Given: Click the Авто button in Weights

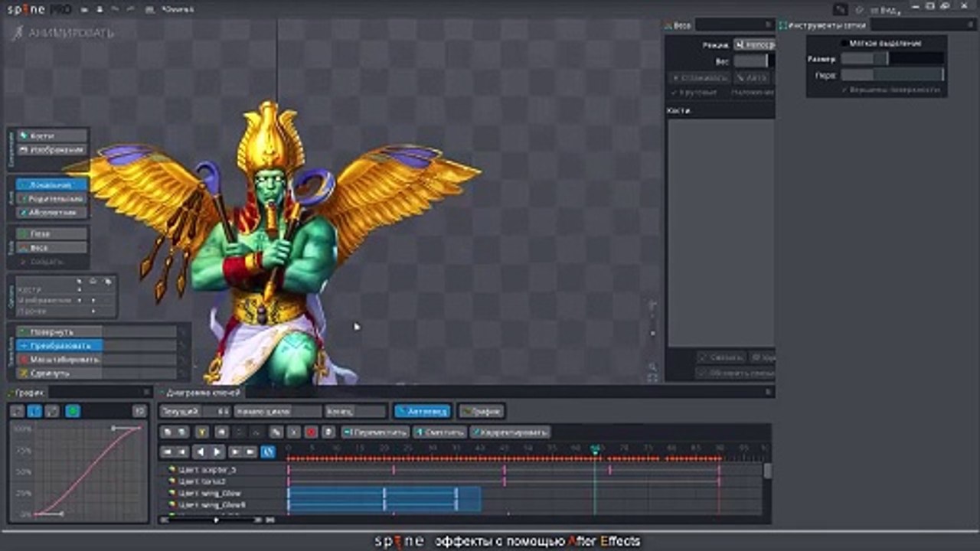Looking at the screenshot, I should coord(753,77).
